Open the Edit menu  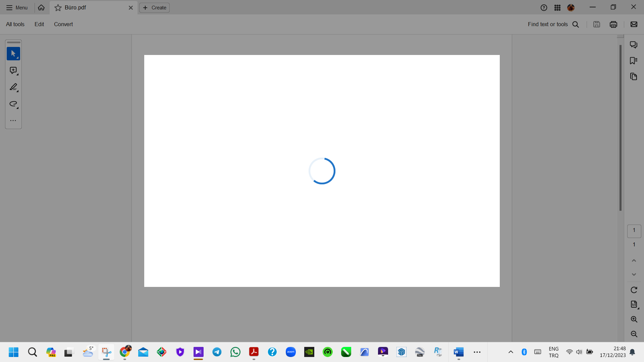tap(39, 24)
